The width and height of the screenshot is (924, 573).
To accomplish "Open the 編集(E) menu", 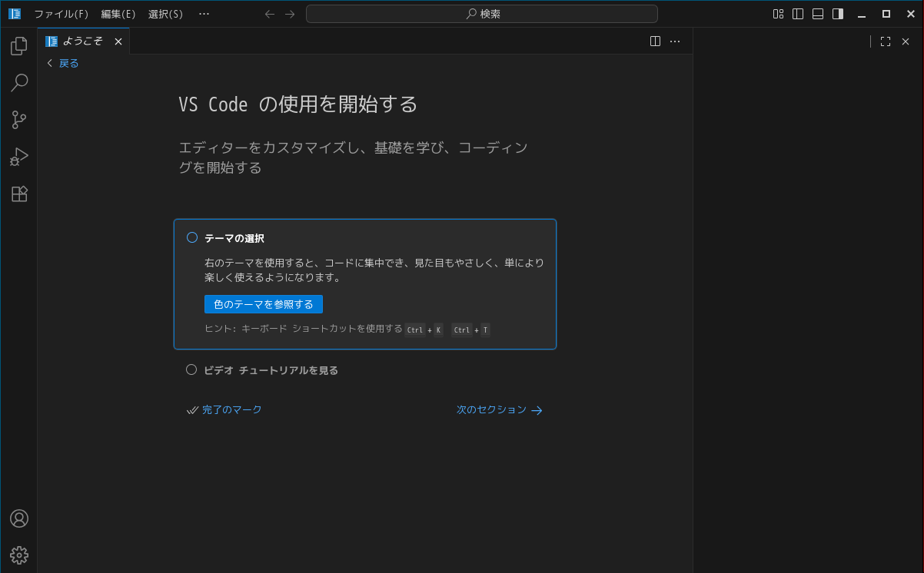I will (118, 14).
